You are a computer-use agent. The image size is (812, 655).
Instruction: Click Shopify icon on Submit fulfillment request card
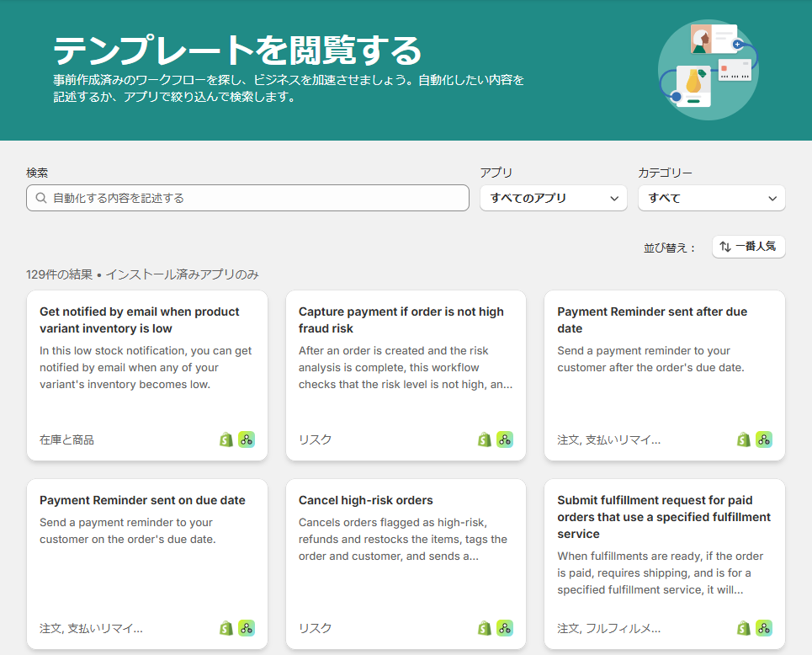[x=744, y=628]
